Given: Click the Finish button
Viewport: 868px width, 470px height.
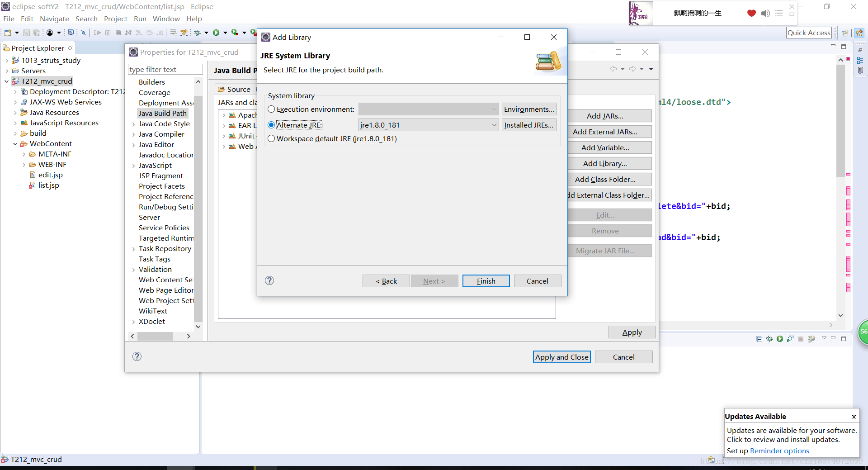Looking at the screenshot, I should 486,281.
